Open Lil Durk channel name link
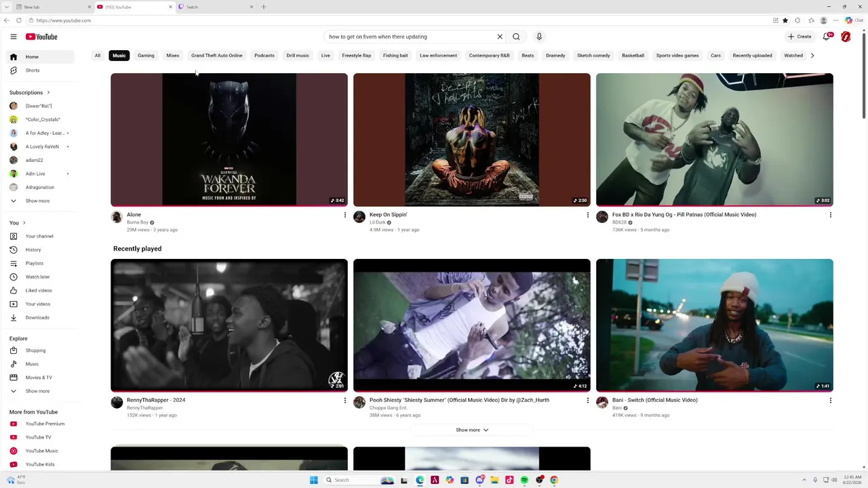Image resolution: width=868 pixels, height=488 pixels. click(377, 222)
